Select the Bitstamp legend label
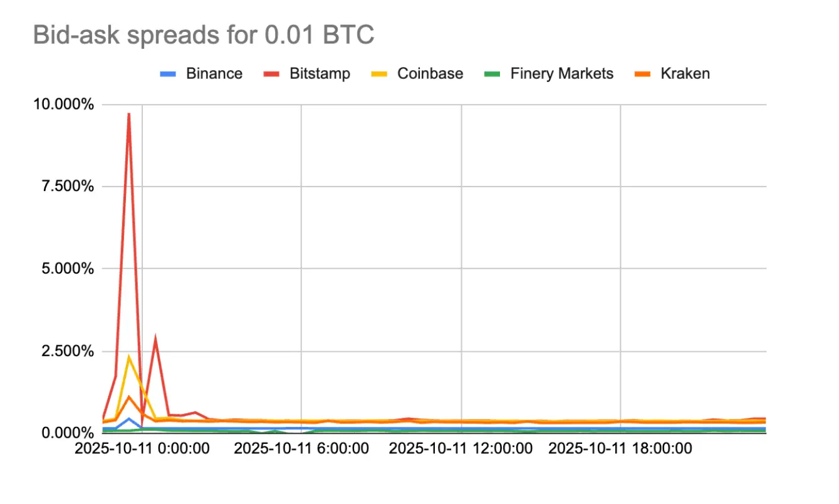The height and width of the screenshot is (504, 839). tap(320, 74)
